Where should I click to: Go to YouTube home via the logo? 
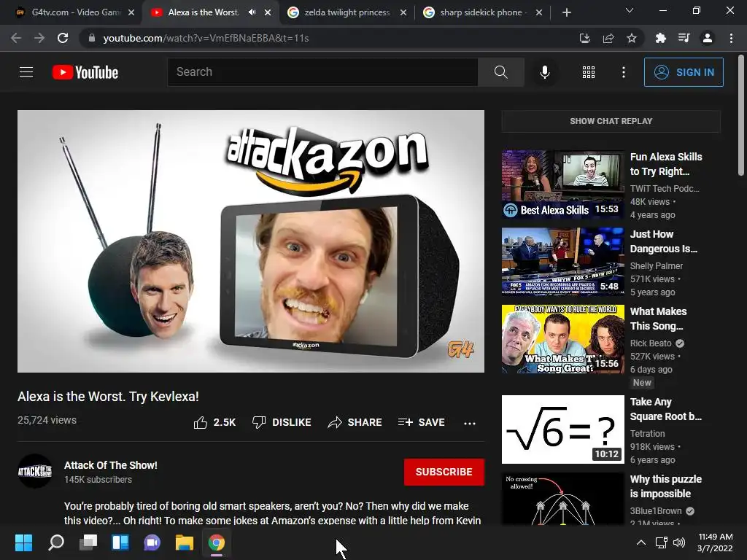[x=85, y=72]
